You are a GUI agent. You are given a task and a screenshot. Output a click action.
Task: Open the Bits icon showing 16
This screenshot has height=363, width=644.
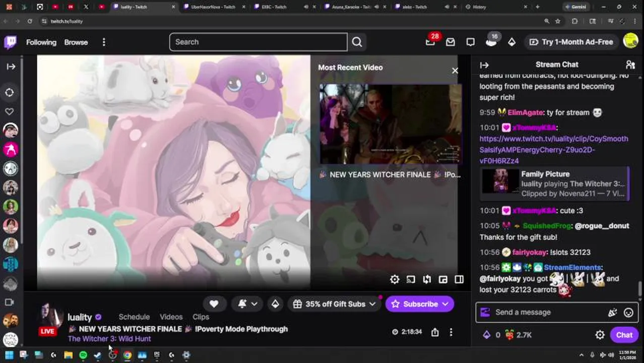491,41
